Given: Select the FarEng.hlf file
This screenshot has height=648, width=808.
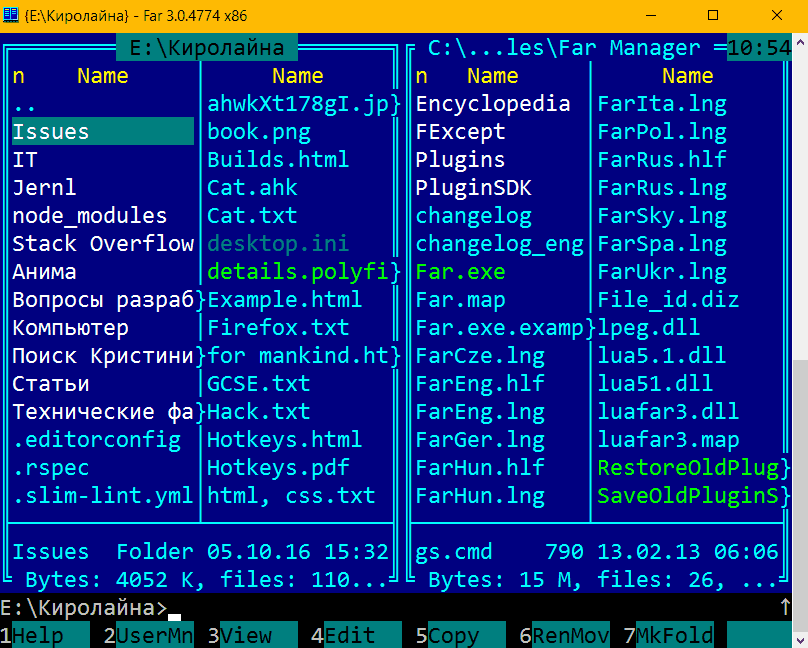Looking at the screenshot, I should (x=480, y=384).
